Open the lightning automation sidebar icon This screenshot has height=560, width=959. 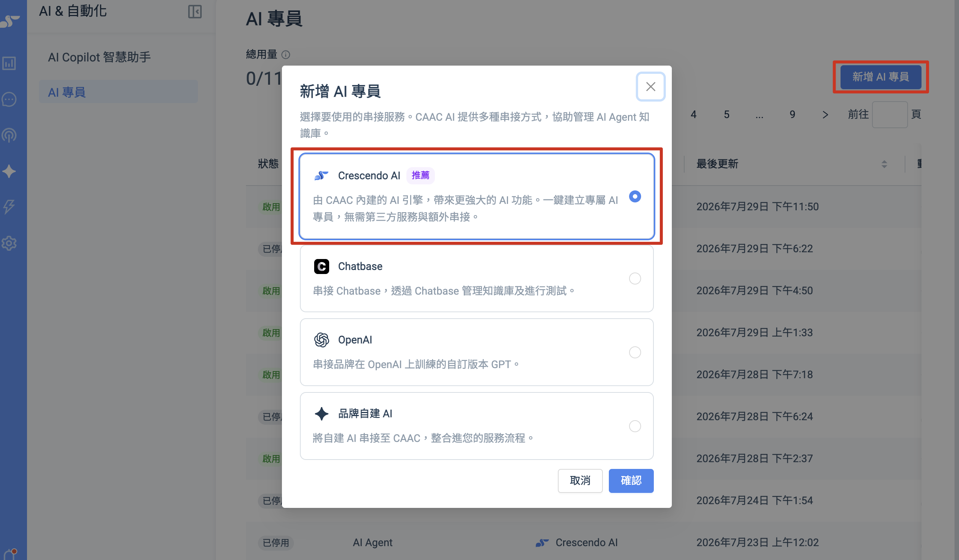(9, 207)
